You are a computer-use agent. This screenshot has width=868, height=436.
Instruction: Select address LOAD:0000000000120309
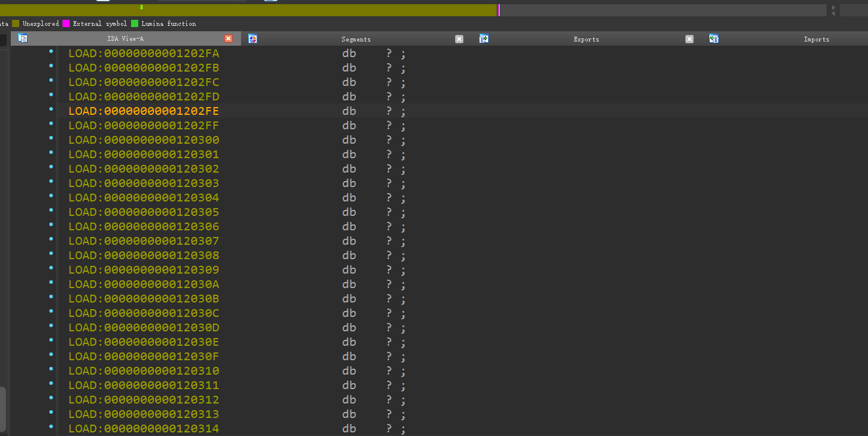point(144,270)
